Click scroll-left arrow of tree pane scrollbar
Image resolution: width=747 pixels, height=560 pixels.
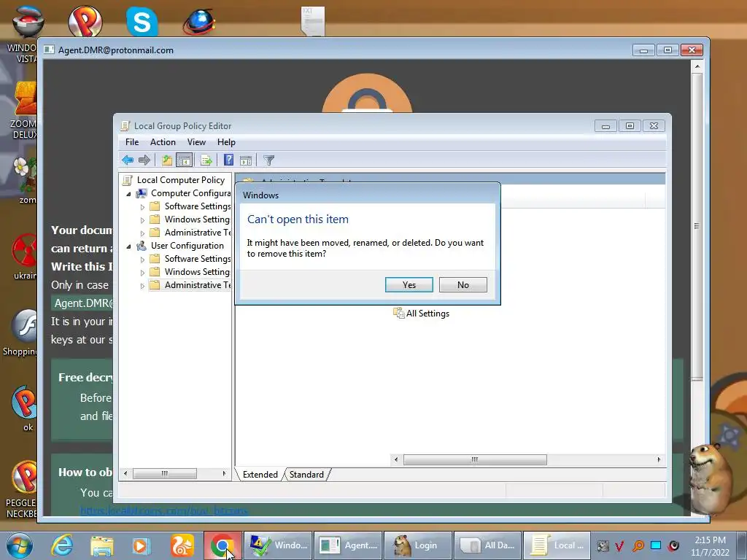tap(125, 473)
